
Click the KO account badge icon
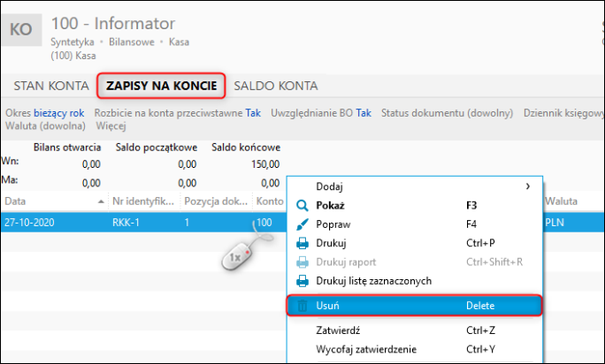[x=21, y=30]
